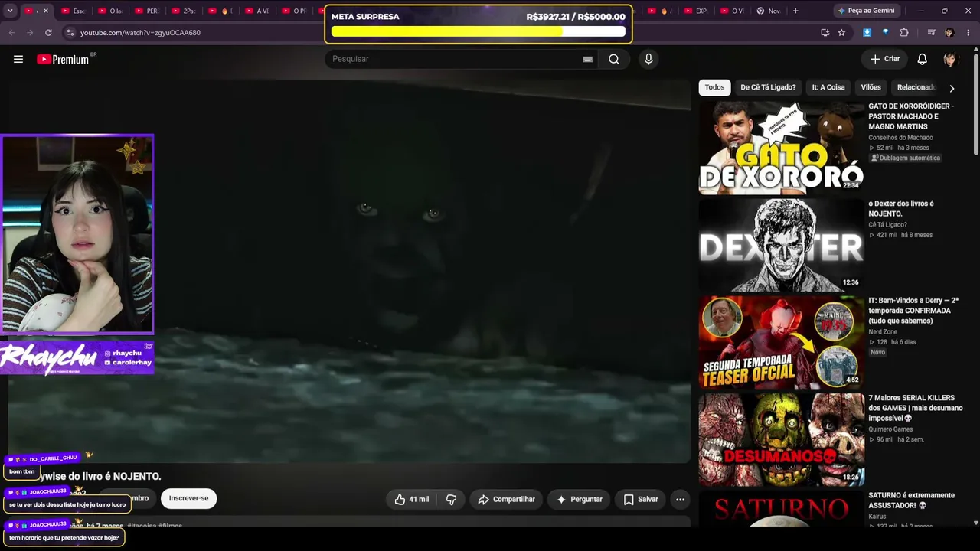This screenshot has width=980, height=551.
Task: Open the Criar create menu
Action: (x=884, y=59)
